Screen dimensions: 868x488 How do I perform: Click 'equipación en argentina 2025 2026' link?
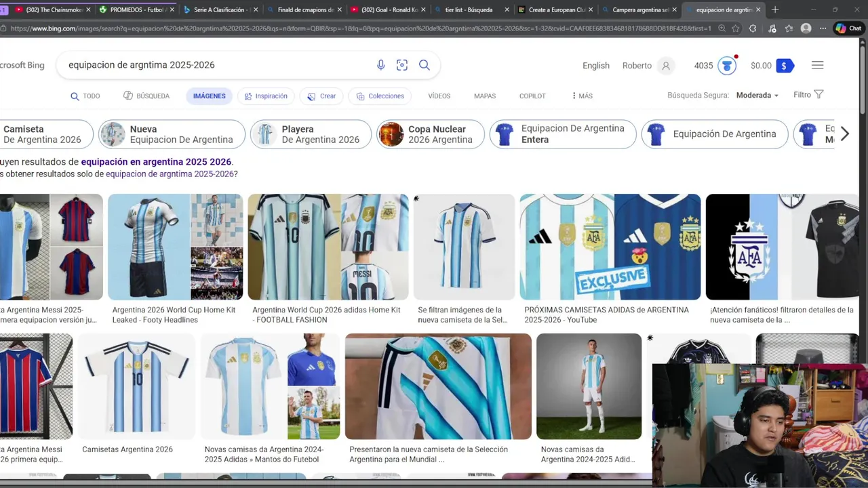pos(156,162)
